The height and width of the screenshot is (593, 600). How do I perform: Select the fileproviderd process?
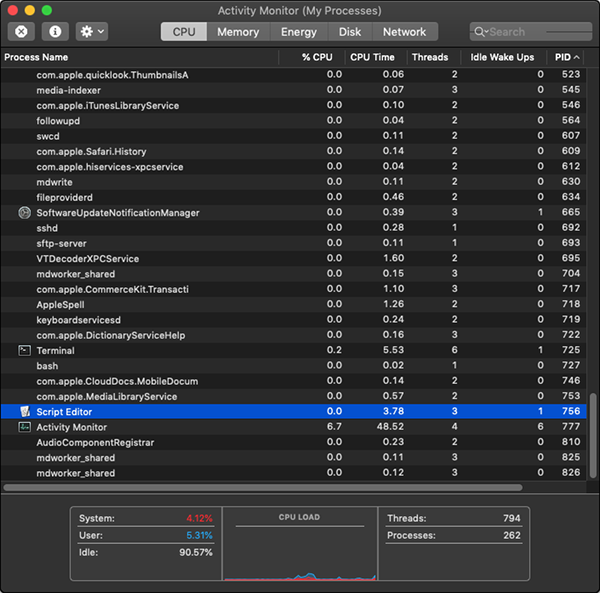pyautogui.click(x=293, y=197)
